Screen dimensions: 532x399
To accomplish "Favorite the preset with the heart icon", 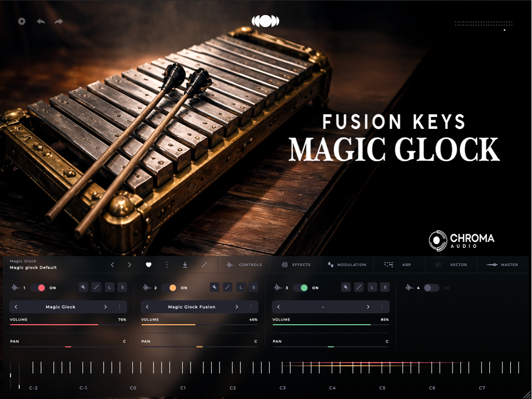I will (148, 265).
